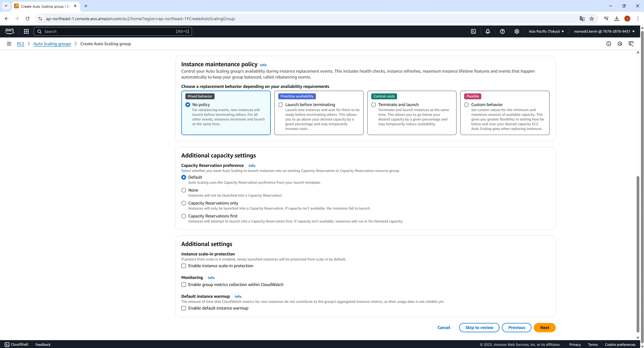Open CloudShell from the top navigation bar
Viewport: 644px width, 348px height.
[x=473, y=31]
